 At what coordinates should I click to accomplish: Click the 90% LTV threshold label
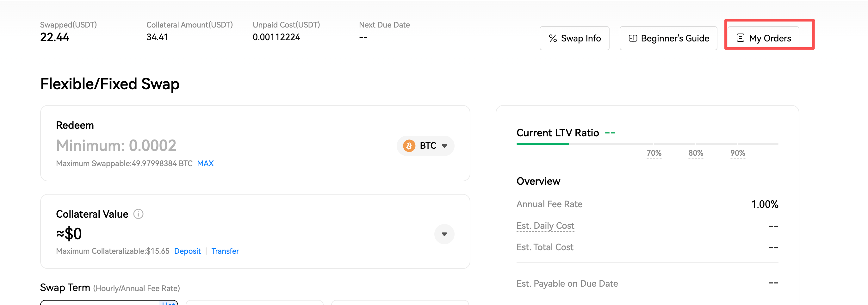pos(738,153)
